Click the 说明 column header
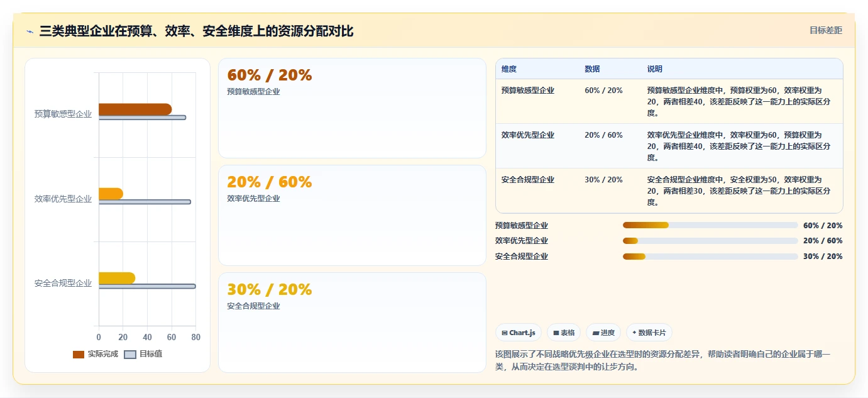The width and height of the screenshot is (868, 398). (x=655, y=69)
